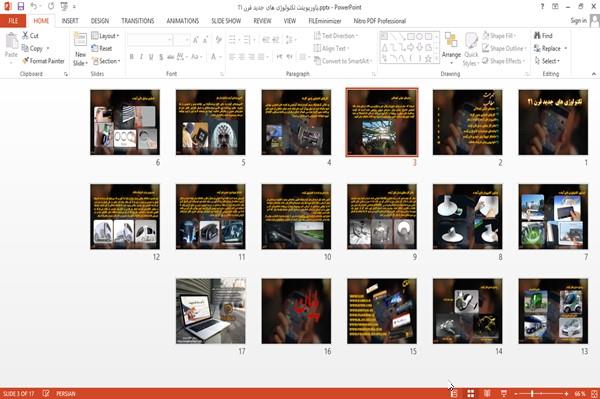Open the Font name combo box
This screenshot has height=399, width=600.
click(149, 40)
